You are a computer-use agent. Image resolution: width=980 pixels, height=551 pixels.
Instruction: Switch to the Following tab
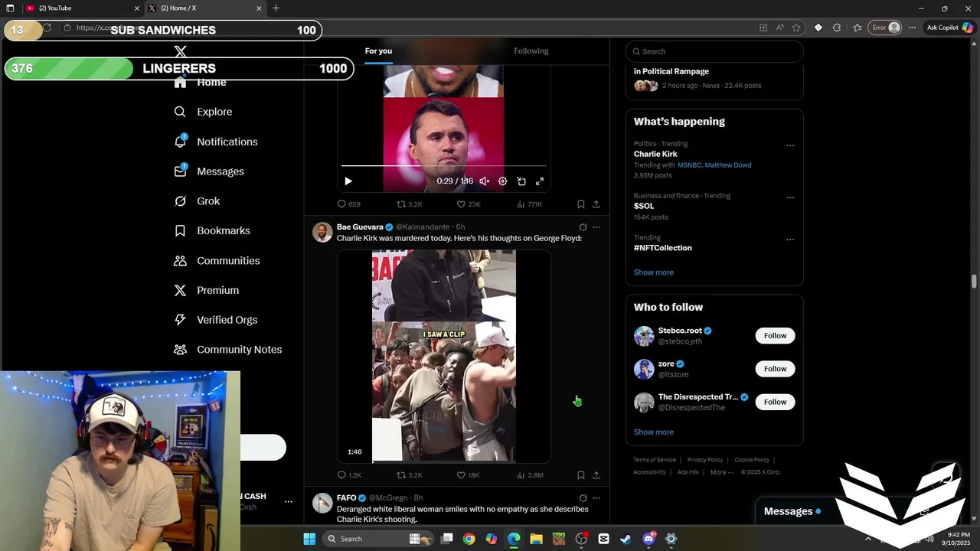(531, 51)
